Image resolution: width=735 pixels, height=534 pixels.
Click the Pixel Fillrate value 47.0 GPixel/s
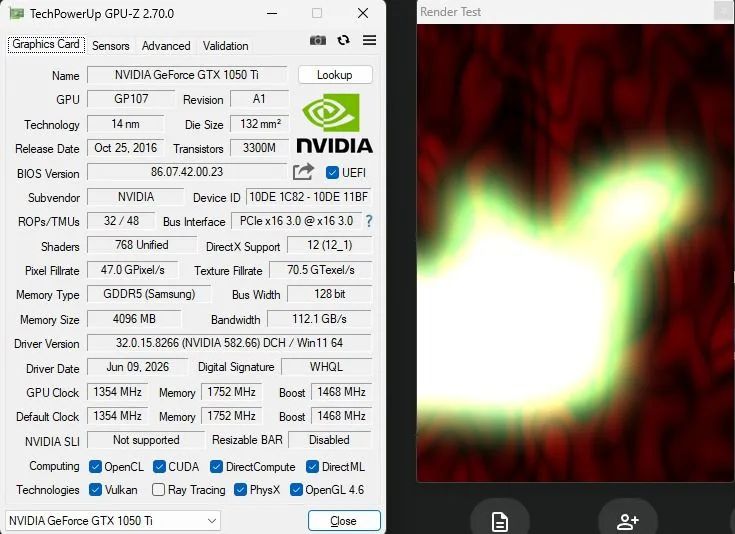pyautogui.click(x=133, y=270)
